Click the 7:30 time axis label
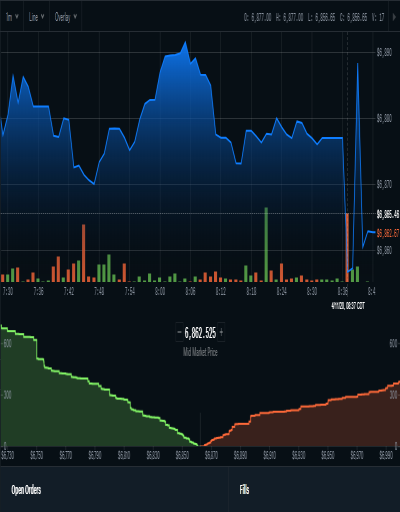400x512 pixels. [x=8, y=291]
